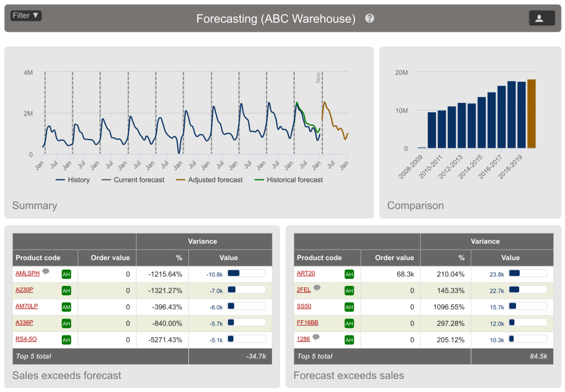Open the user account button
The width and height of the screenshot is (565, 392).
[541, 18]
